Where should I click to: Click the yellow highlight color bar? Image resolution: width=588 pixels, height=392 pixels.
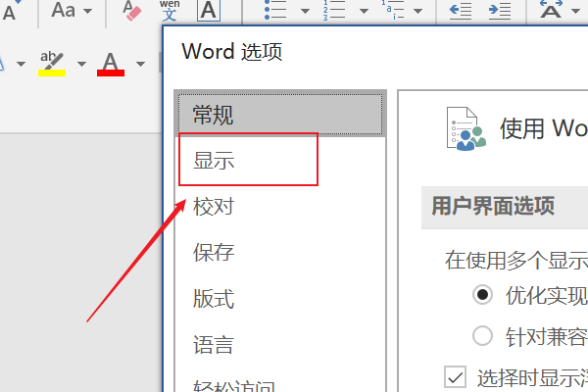(x=52, y=73)
